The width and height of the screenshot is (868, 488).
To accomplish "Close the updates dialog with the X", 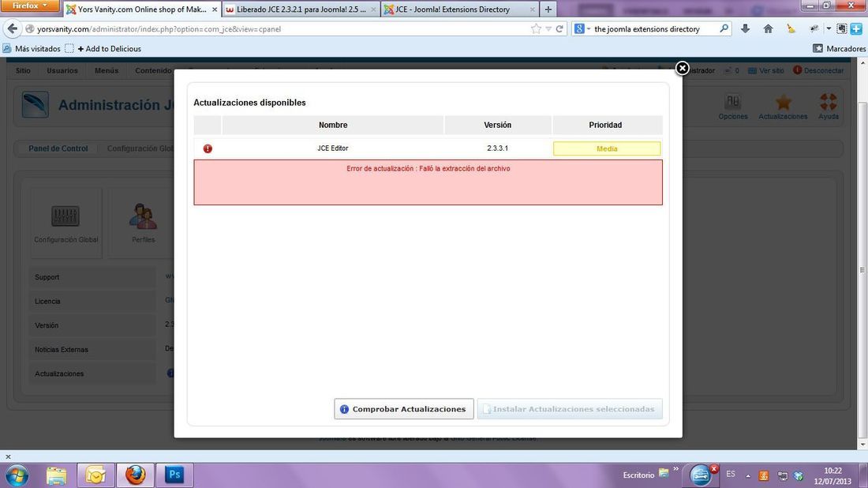I will coord(682,68).
